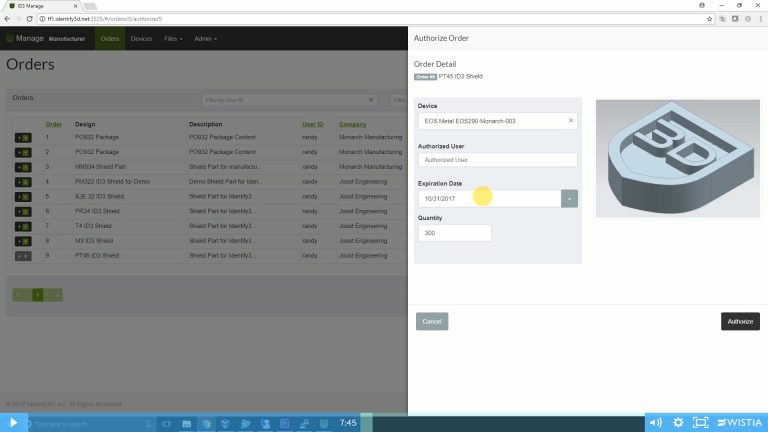Screen dimensions: 768x432
Task: Expand the Files menu in the navbar
Action: pos(173,39)
